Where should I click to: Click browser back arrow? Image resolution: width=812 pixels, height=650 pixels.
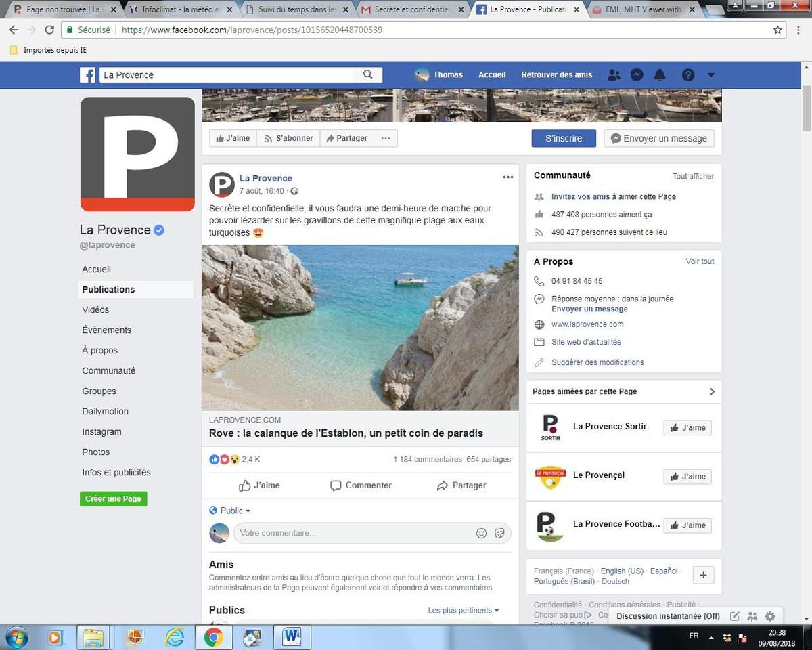tap(14, 30)
